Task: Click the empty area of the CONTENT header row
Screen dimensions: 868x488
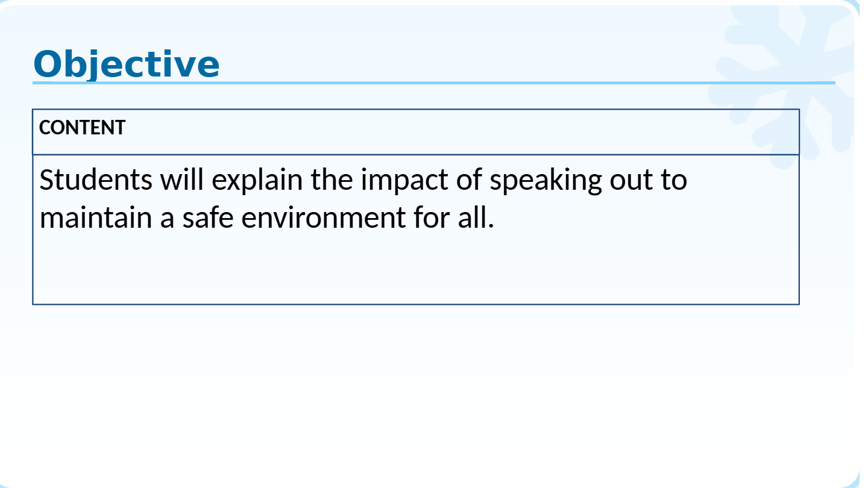Action: click(x=458, y=132)
